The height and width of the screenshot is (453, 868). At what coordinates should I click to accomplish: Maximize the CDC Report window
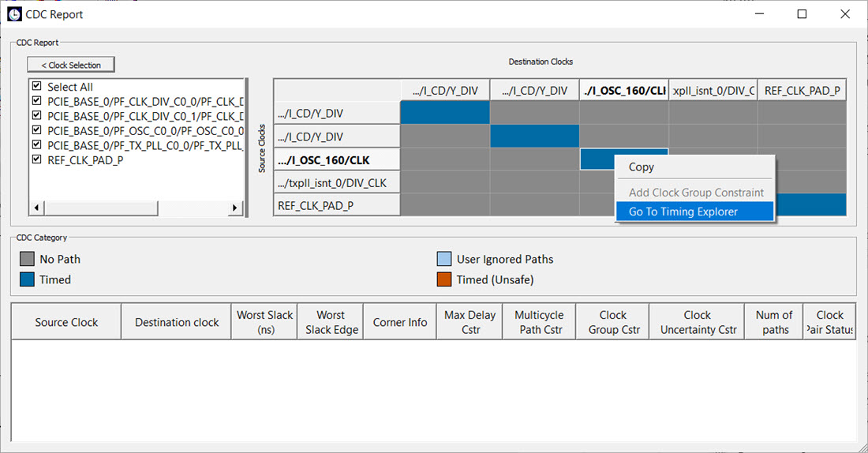click(802, 14)
